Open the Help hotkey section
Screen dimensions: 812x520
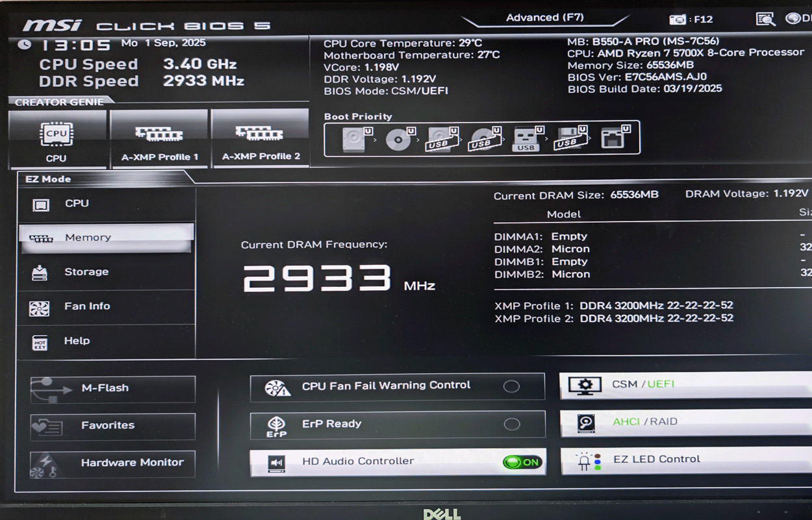[107, 341]
